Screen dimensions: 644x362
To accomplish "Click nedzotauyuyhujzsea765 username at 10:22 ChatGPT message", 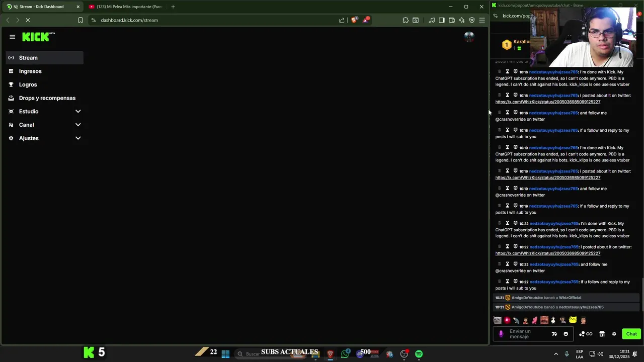I will pyautogui.click(x=554, y=224).
